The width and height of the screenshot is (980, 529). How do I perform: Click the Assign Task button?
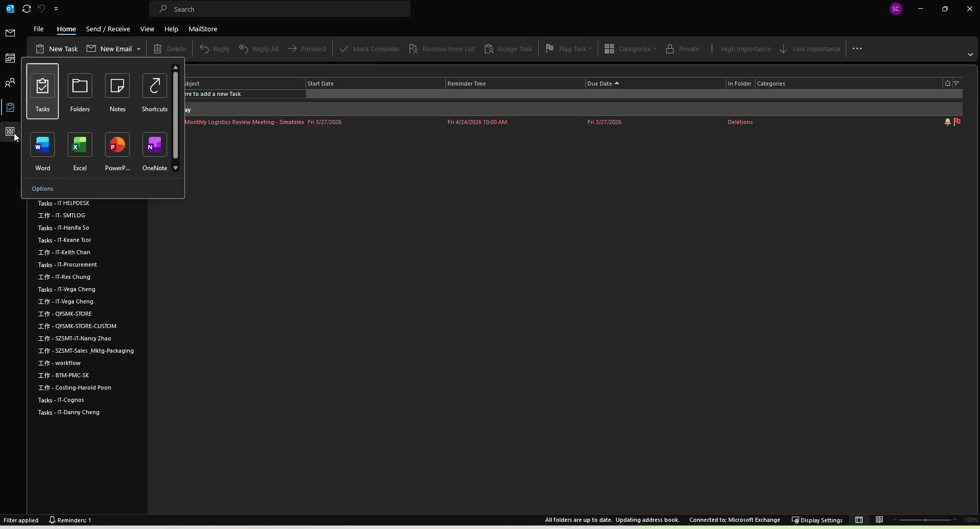pos(508,49)
